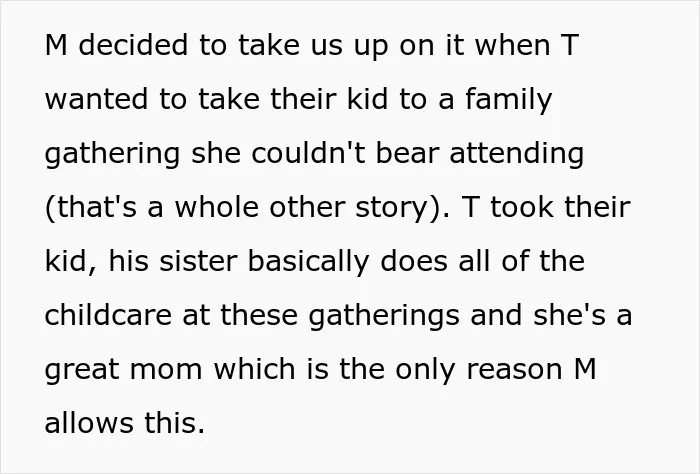Click the word 'reason' in seventh line
This screenshot has width=700, height=474.
coord(514,370)
